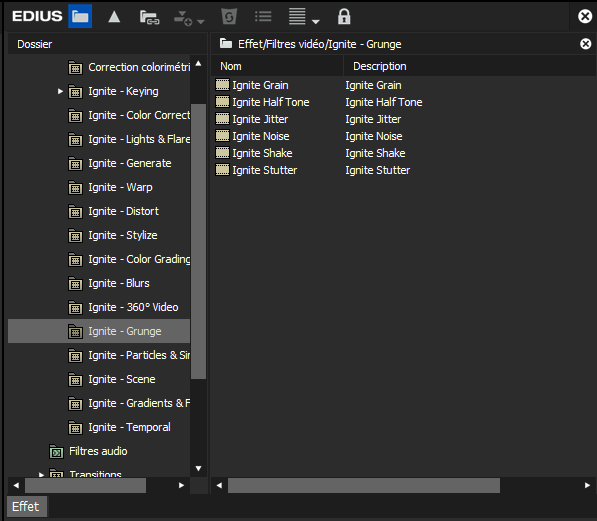
Task: Select the Ignite - Warp folder
Action: tap(120, 187)
